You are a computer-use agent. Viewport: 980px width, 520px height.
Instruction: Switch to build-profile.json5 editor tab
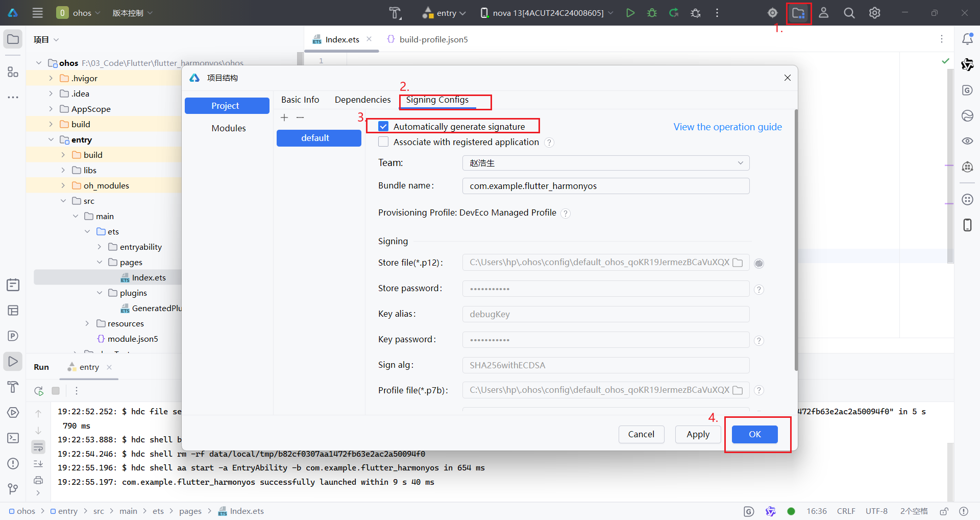pyautogui.click(x=428, y=39)
